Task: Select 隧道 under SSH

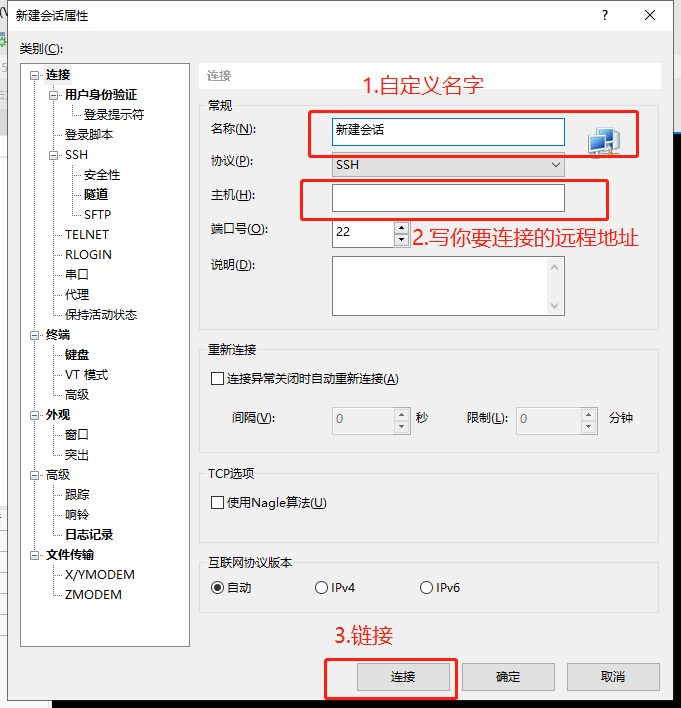Action: [96, 195]
